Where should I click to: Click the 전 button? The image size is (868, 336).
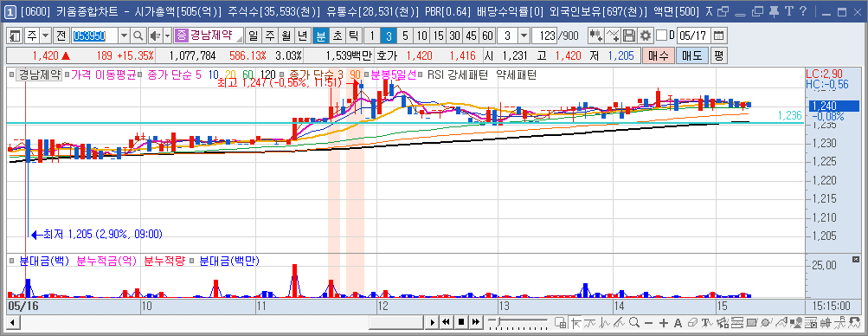[x=61, y=36]
